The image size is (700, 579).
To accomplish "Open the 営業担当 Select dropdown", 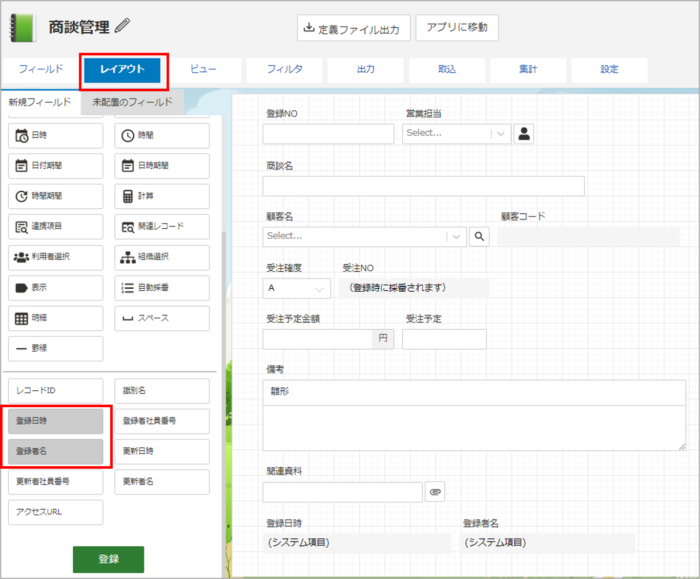I will point(456,134).
